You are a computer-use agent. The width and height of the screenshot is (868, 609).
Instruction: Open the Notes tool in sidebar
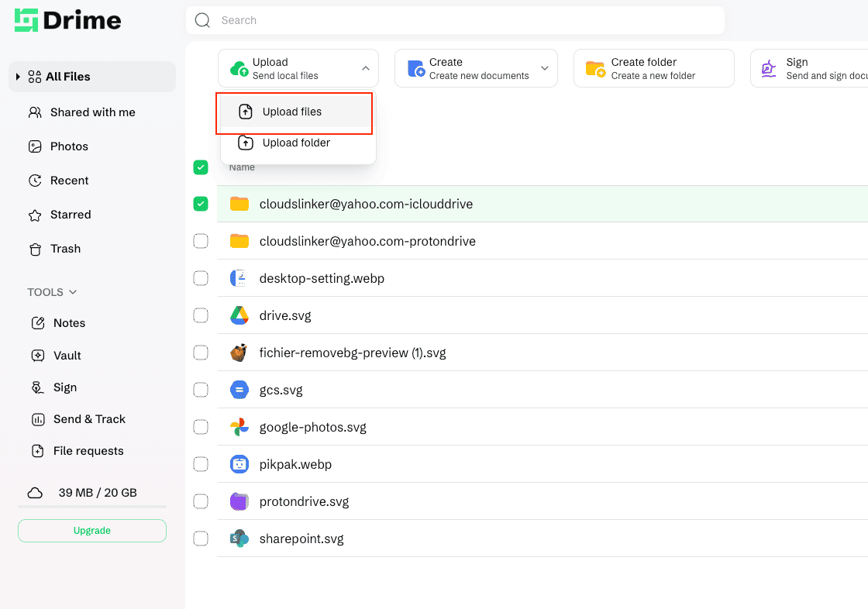[x=69, y=323]
